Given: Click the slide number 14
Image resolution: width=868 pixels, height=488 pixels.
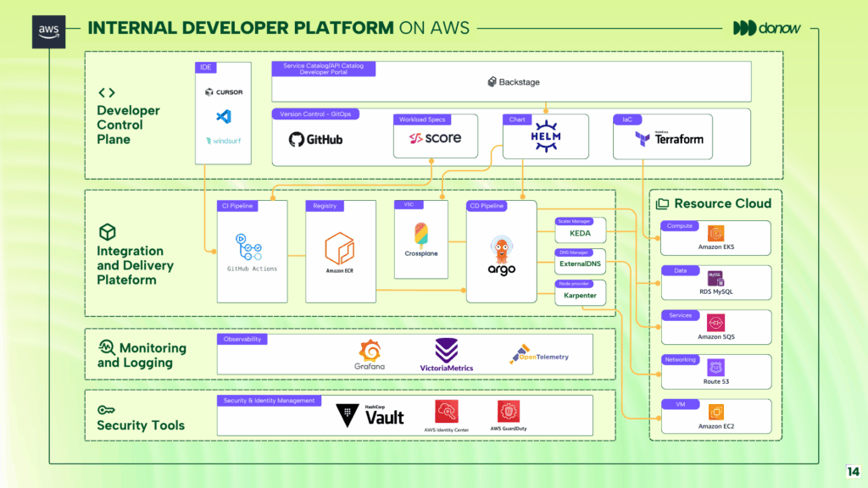Looking at the screenshot, I should 853,471.
